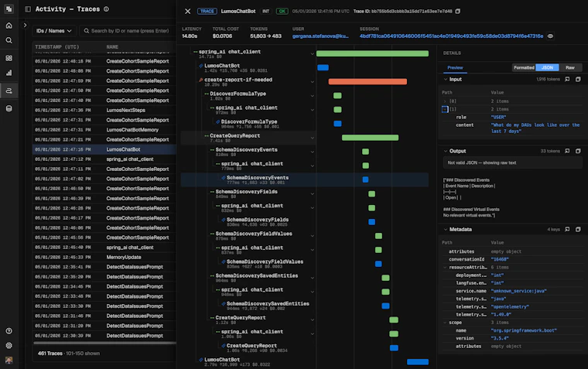Screen dimensions: 588x369
Task: Toggle the eye icon beside session ID
Action: click(x=550, y=36)
